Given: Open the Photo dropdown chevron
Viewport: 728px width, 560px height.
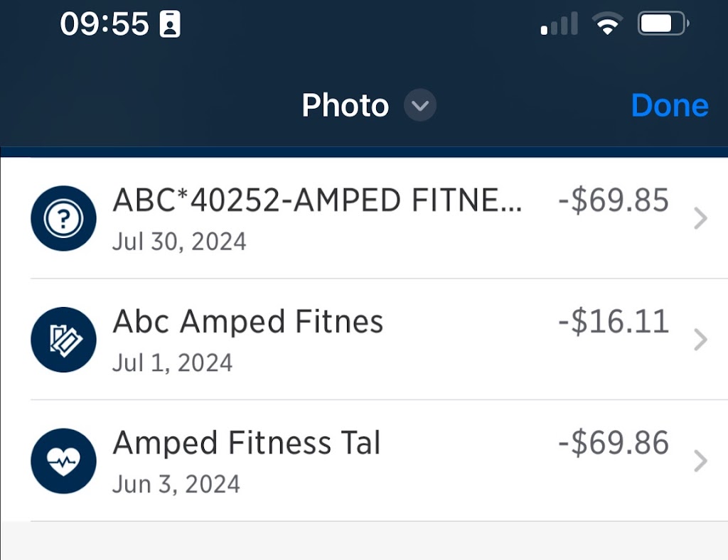Looking at the screenshot, I should [420, 107].
